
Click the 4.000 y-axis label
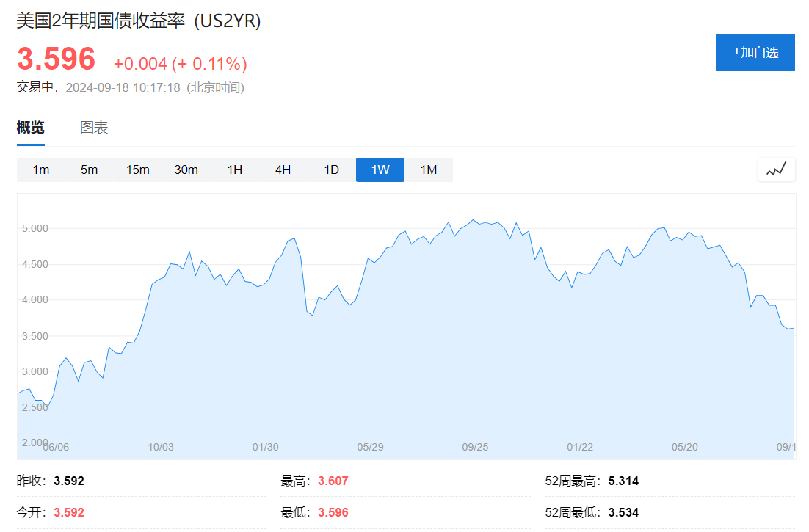click(35, 299)
